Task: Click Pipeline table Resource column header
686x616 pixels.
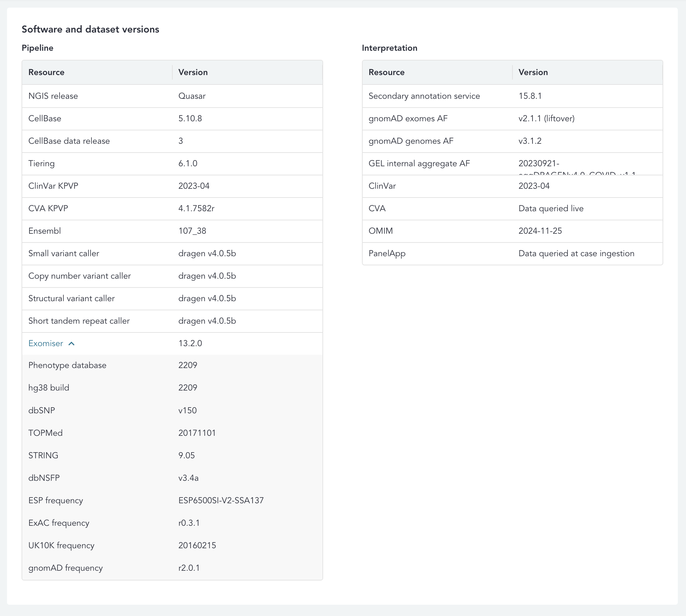Action: [47, 72]
